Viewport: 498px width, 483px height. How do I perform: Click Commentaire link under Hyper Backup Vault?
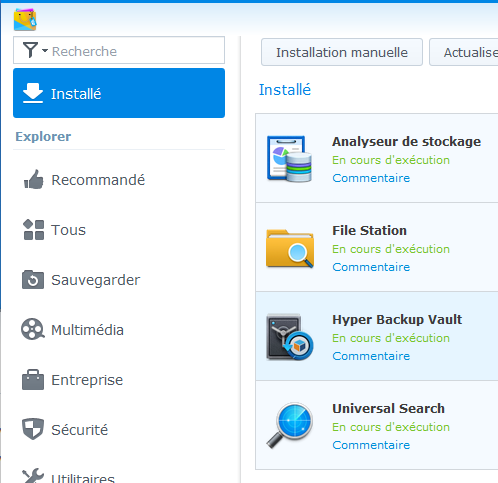(x=371, y=356)
